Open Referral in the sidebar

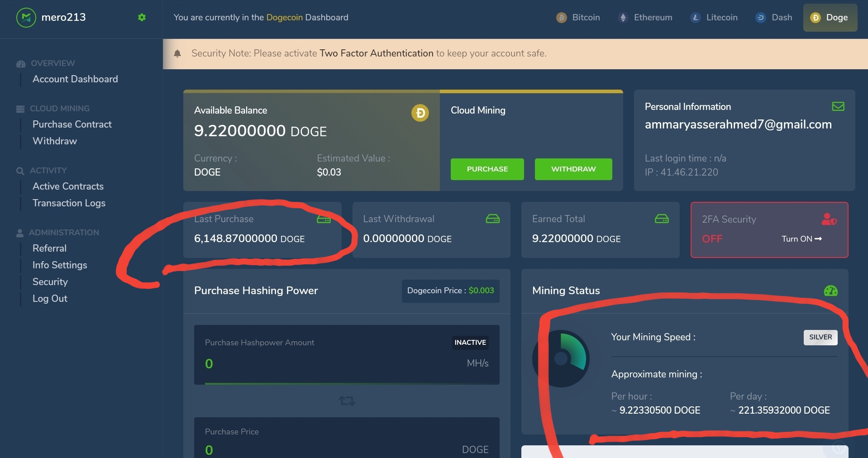pyautogui.click(x=49, y=248)
